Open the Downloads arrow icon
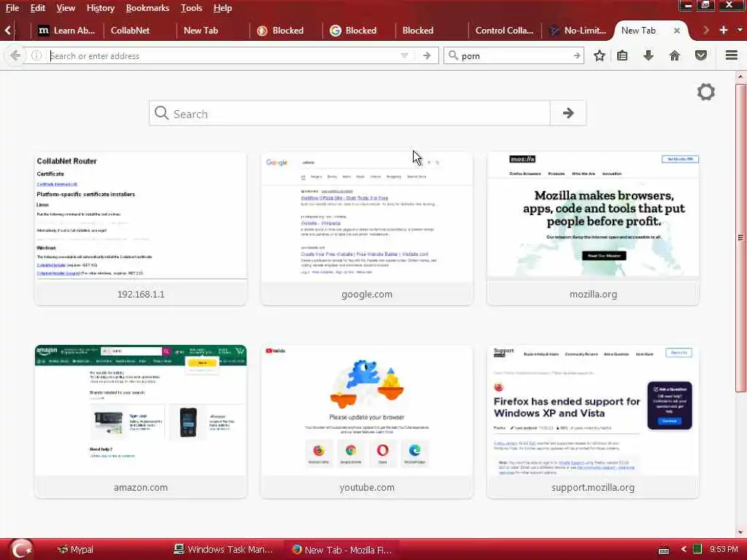Viewport: 747px width, 560px height. click(649, 55)
